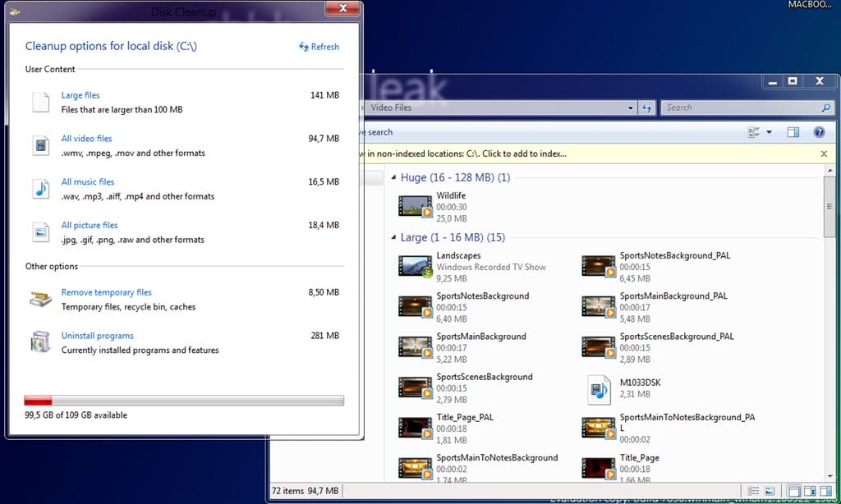Select the Wildlife video thumbnail

click(x=415, y=207)
